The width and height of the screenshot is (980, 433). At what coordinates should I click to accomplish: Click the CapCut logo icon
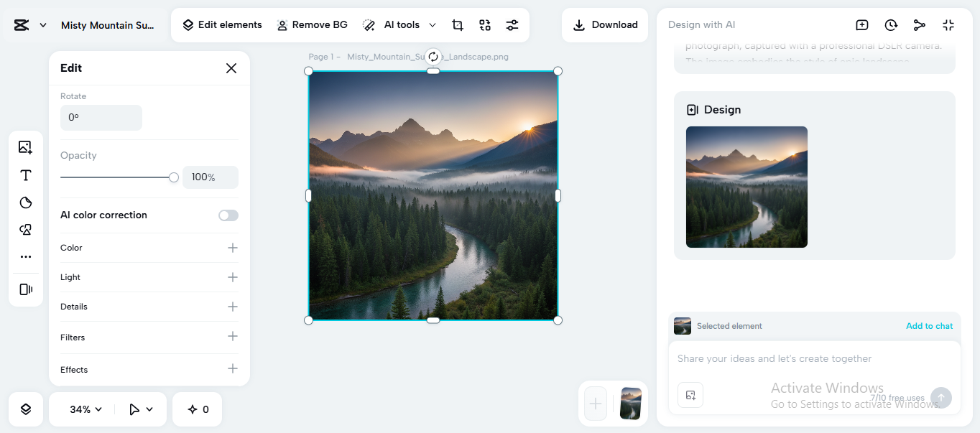[22, 25]
